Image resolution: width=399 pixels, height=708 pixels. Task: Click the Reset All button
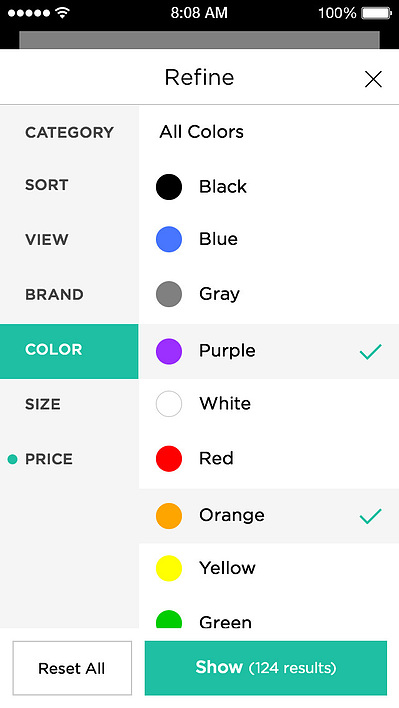[72, 668]
